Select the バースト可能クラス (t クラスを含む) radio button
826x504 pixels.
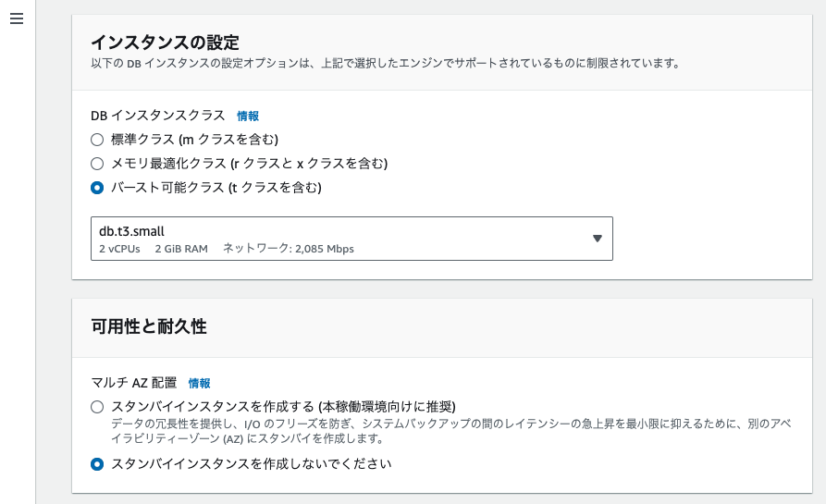click(97, 188)
